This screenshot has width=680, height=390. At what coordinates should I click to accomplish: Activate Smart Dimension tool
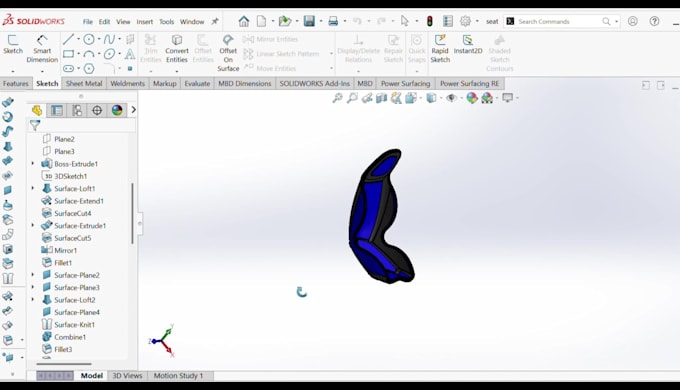[x=42, y=49]
